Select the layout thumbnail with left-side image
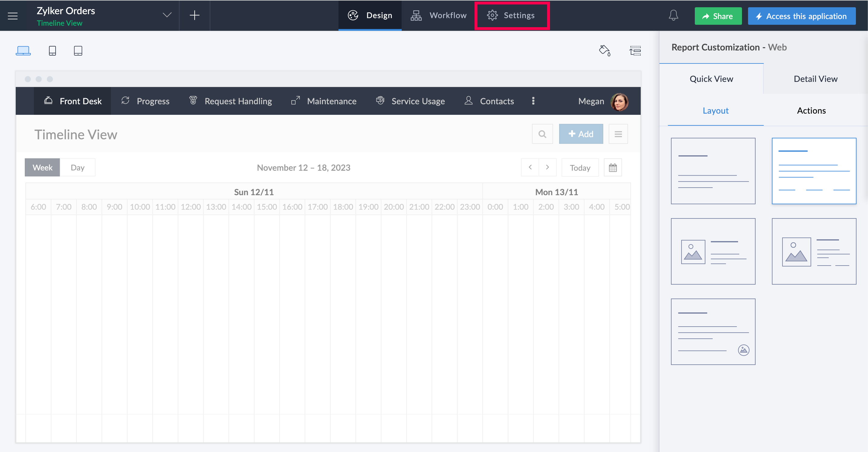This screenshot has width=868, height=452. pyautogui.click(x=713, y=251)
